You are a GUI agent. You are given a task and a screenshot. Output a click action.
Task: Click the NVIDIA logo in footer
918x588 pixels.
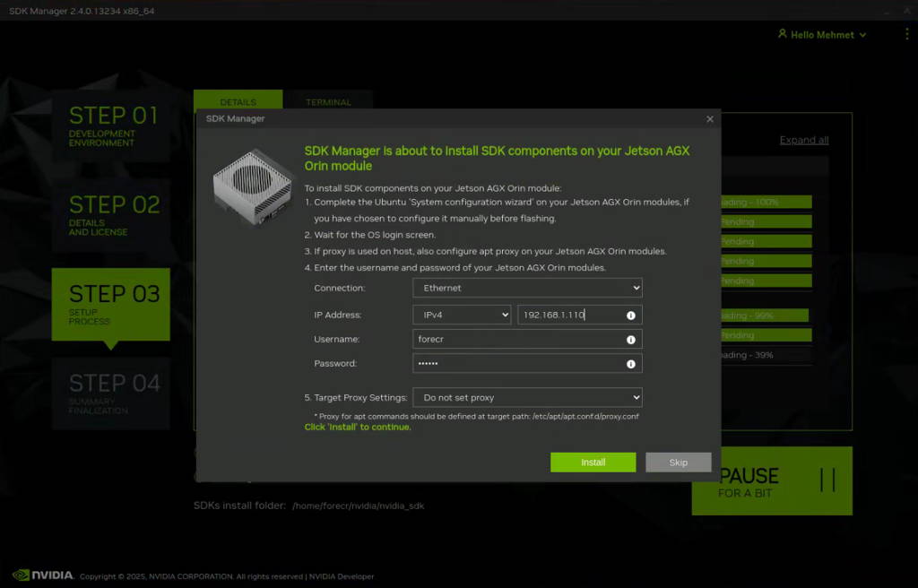pos(43,575)
